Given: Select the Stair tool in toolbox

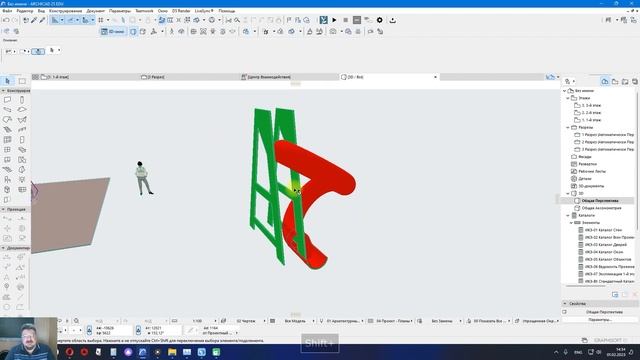Looking at the screenshot, I should click(7, 129).
